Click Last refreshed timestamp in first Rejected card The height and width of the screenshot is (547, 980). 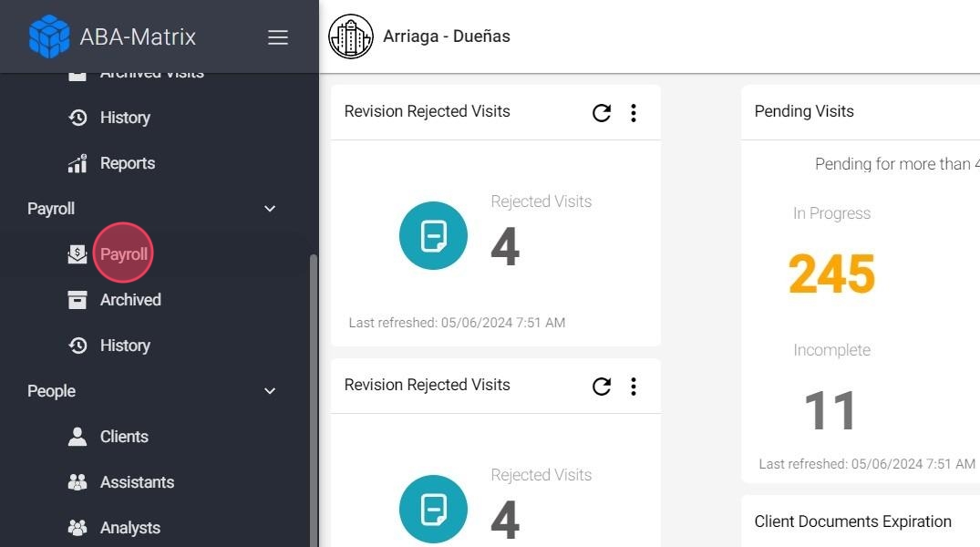457,323
